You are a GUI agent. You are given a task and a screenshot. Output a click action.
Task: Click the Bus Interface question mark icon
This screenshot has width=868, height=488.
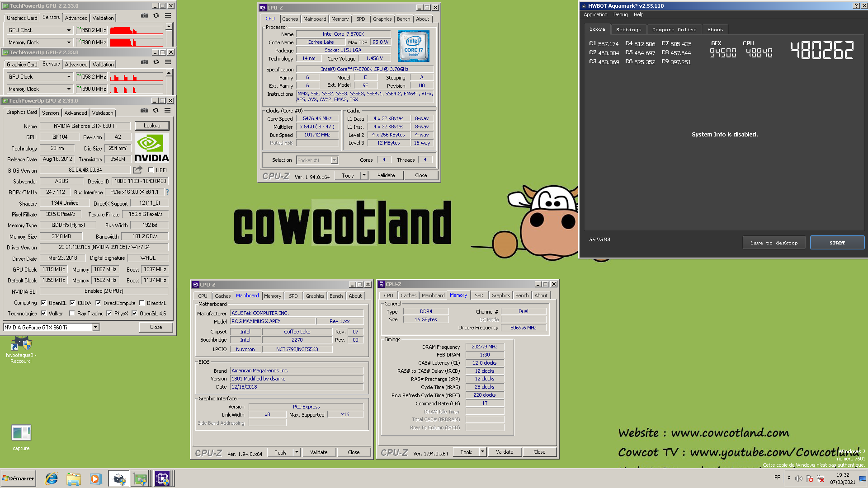[167, 192]
